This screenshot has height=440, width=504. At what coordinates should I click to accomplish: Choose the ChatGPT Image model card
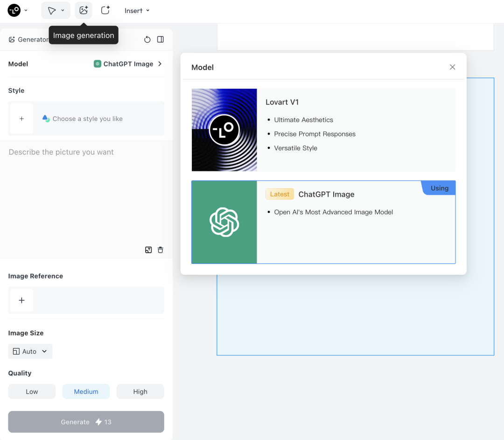click(324, 222)
